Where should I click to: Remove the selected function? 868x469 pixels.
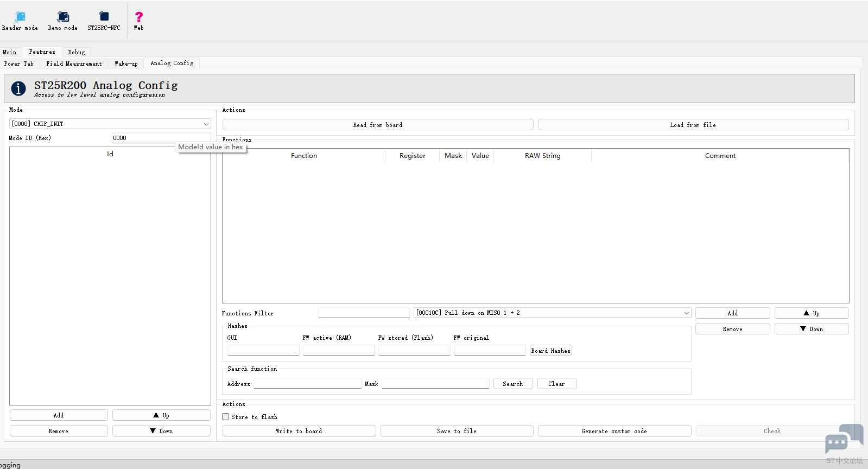click(733, 329)
